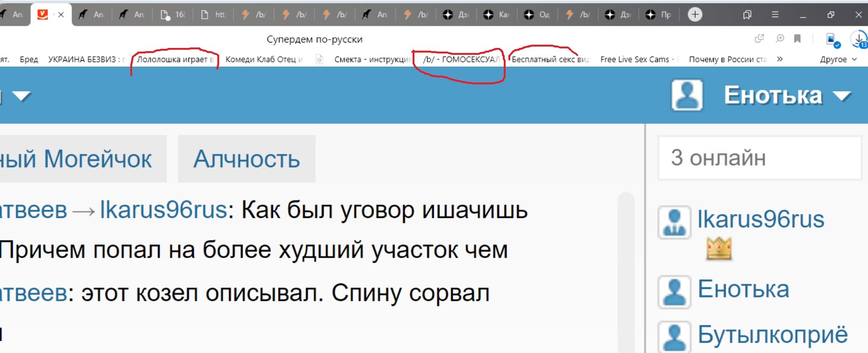The image size is (868, 353).
Task: Expand the Енотька user menu arrow in header
Action: [x=842, y=96]
